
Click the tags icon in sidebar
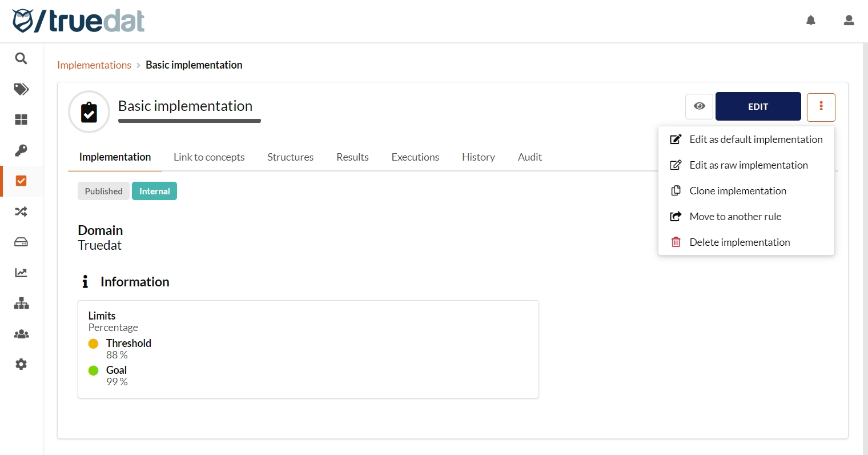tap(21, 89)
